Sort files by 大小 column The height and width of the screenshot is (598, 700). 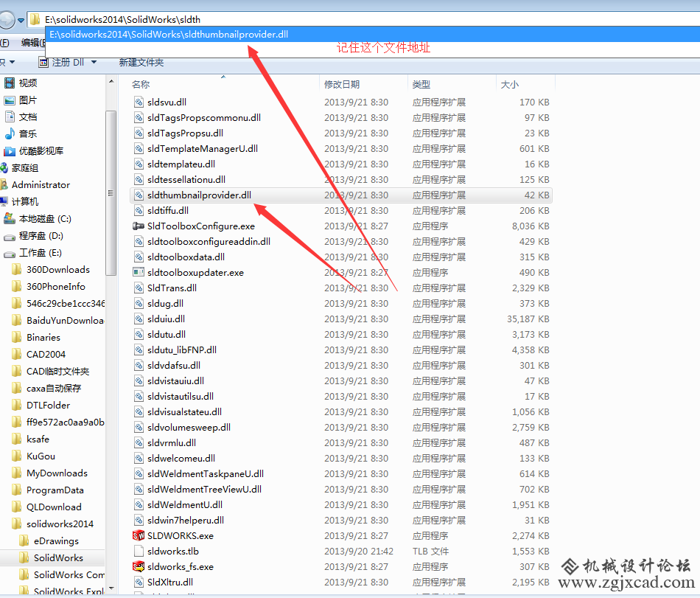tap(509, 84)
